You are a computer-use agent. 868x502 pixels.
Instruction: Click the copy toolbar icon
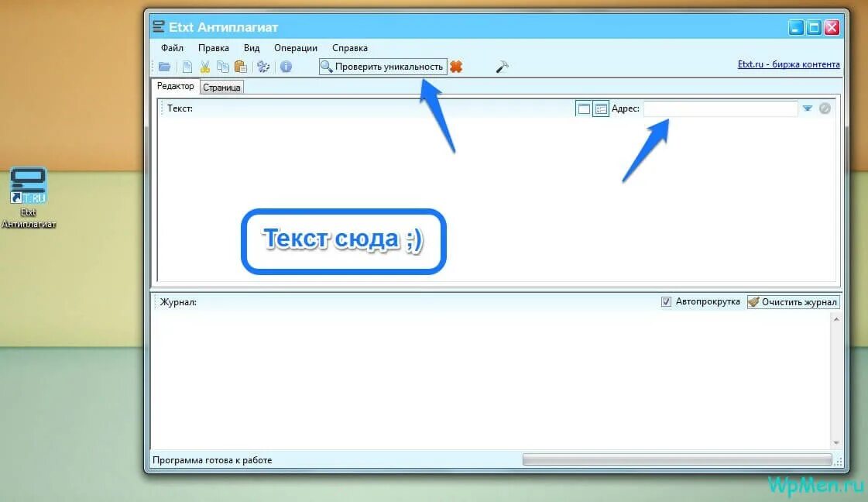(x=222, y=67)
